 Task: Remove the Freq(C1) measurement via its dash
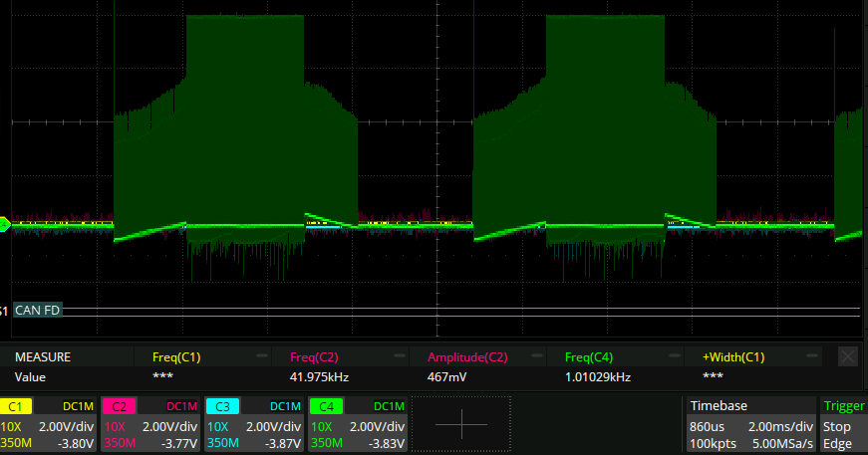click(262, 355)
